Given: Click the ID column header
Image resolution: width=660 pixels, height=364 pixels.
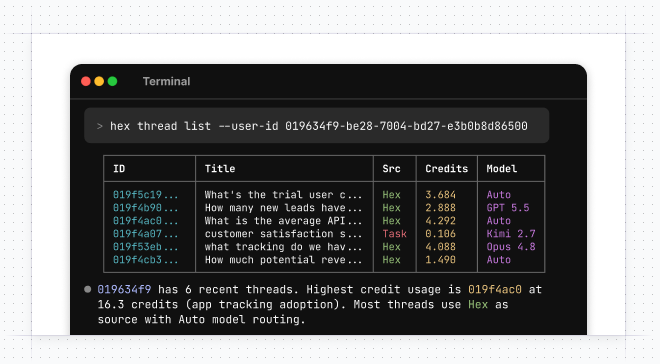Looking at the screenshot, I should (x=119, y=169).
